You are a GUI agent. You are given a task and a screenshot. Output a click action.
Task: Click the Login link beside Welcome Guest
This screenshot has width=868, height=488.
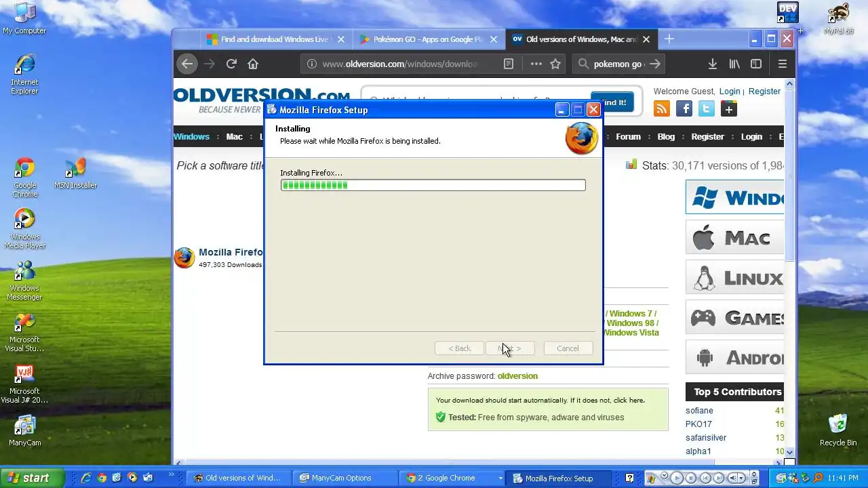730,91
